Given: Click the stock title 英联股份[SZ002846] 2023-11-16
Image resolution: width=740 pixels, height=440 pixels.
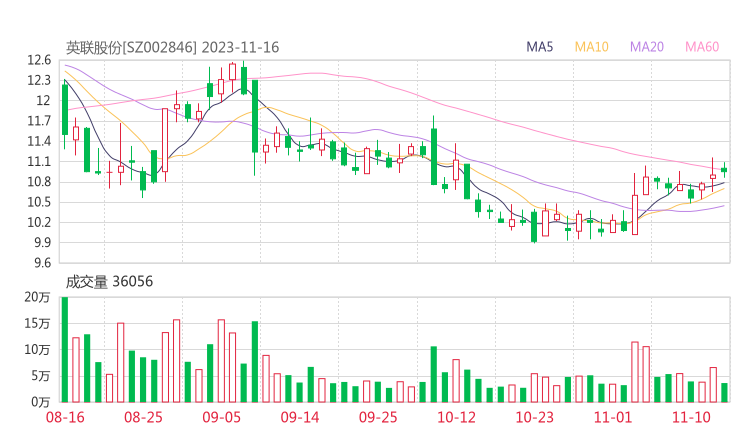Looking at the screenshot, I should pos(172,47).
